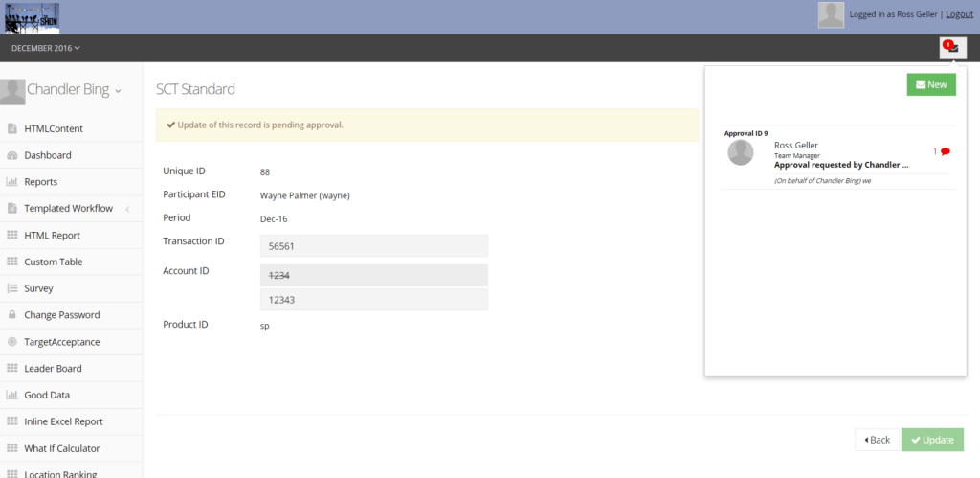The image size is (980, 478).
Task: Click the TargetAcceptance circle icon
Action: [11, 342]
